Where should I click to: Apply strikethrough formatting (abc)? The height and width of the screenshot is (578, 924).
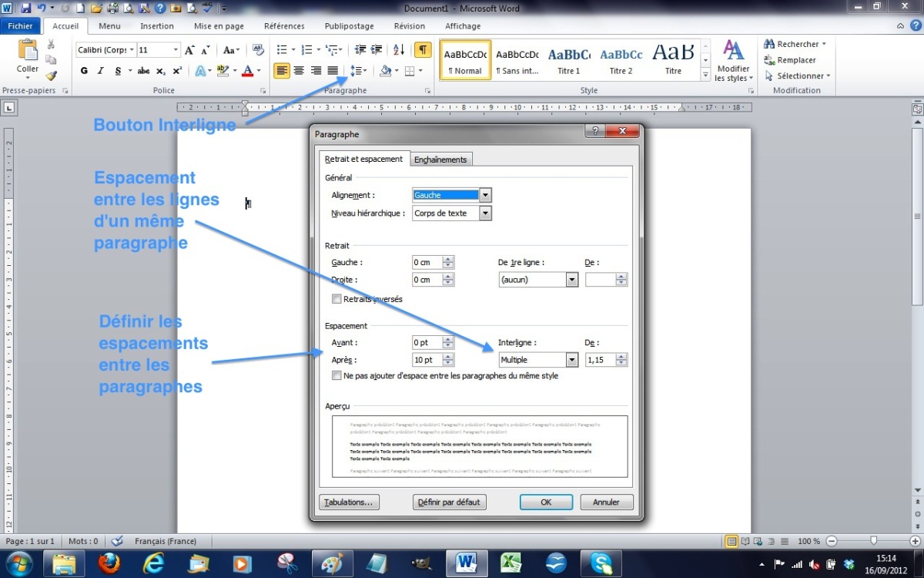(x=144, y=71)
